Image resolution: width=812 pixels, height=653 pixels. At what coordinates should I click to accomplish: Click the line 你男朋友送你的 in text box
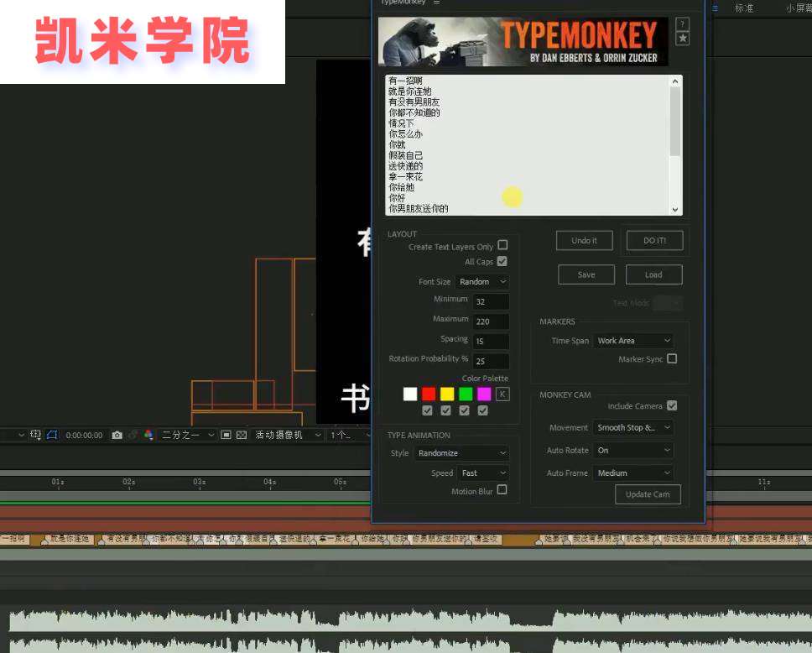click(419, 208)
